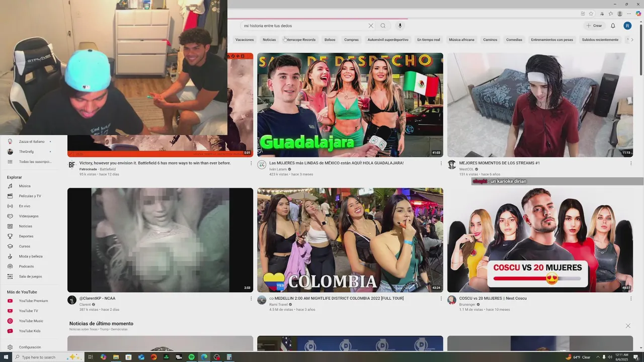644x362 pixels.
Task: Open options menu for Guadalajara video
Action: [441, 163]
